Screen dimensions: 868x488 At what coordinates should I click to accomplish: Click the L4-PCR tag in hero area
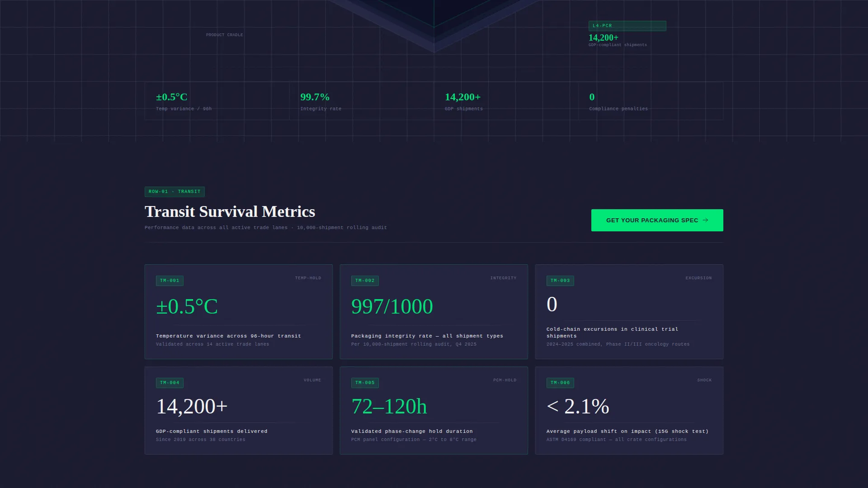tap(627, 26)
